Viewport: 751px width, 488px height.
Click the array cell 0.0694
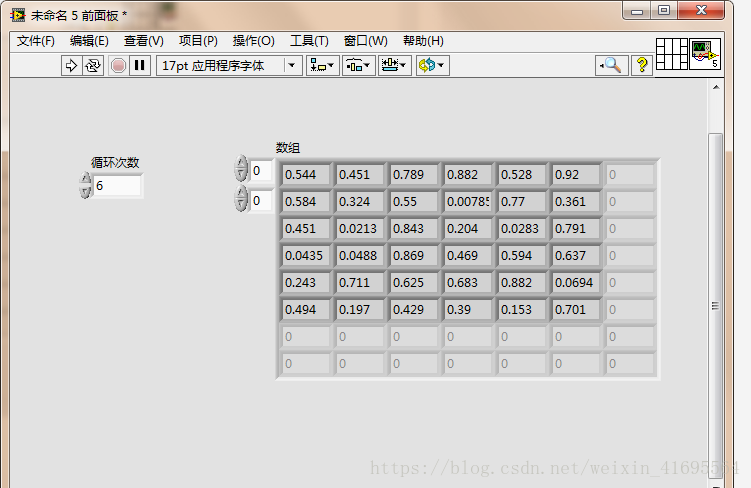pyautogui.click(x=576, y=283)
